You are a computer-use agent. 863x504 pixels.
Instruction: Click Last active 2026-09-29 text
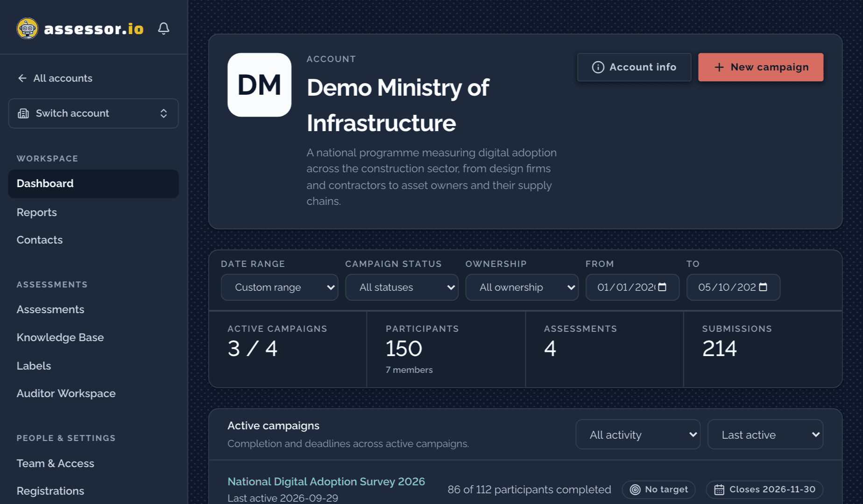tap(283, 498)
